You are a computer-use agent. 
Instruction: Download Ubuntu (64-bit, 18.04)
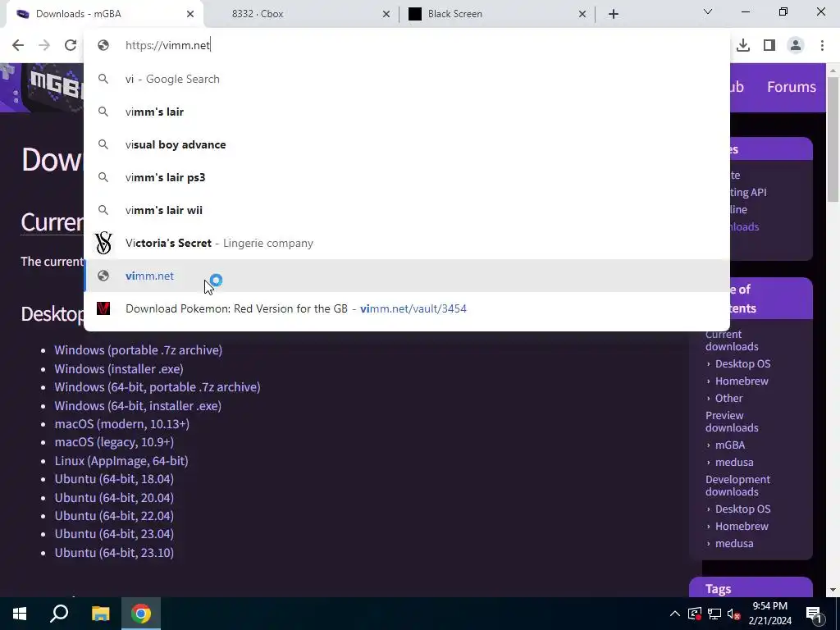tap(114, 479)
